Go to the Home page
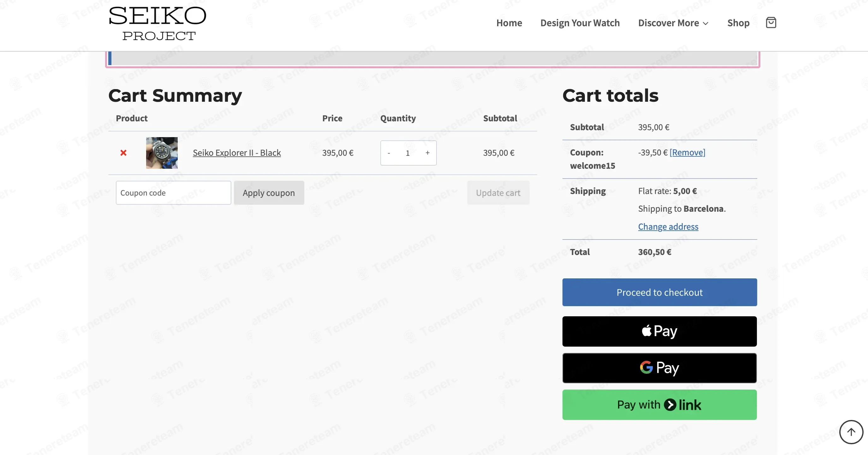This screenshot has height=455, width=868. (x=509, y=23)
